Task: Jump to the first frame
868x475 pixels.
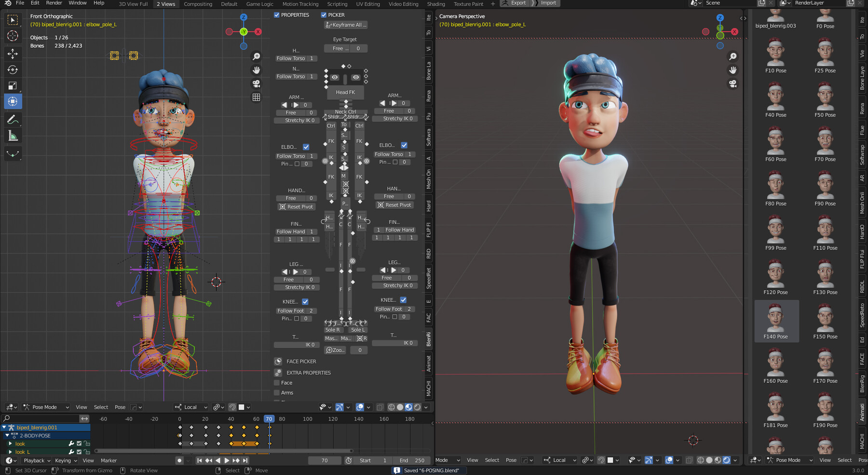Action: [199, 461]
